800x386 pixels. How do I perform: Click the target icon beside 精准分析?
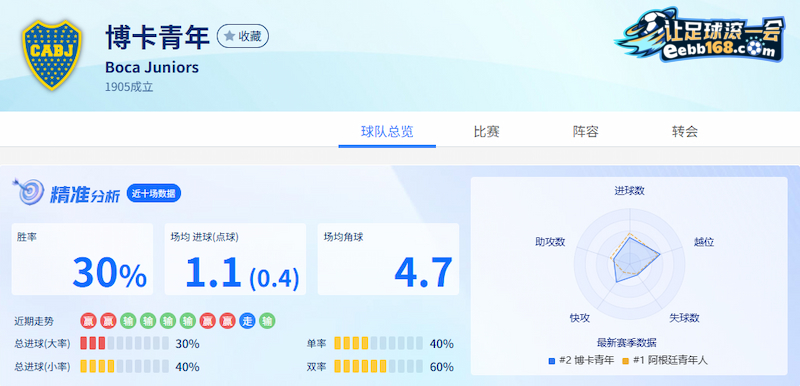click(28, 191)
